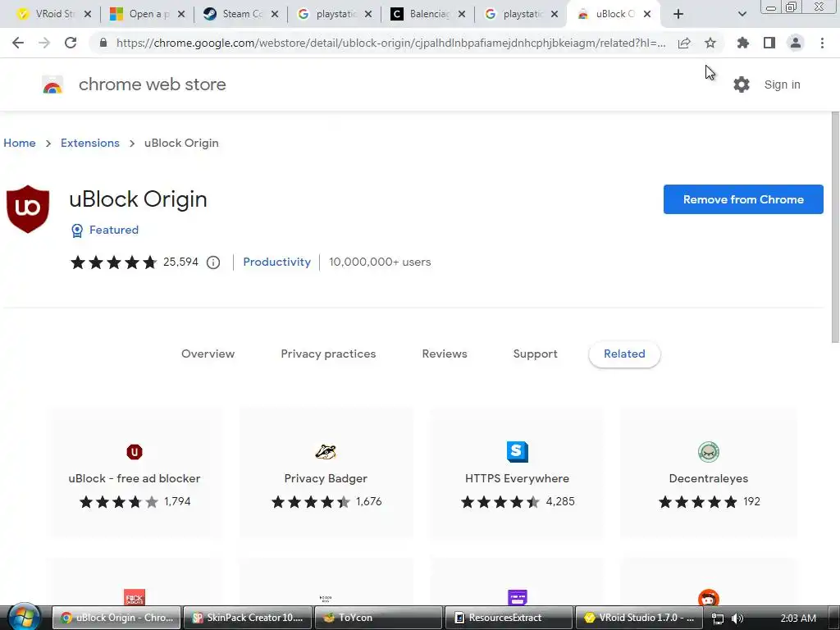Switch to ToYcon taskbar window

tap(378, 618)
